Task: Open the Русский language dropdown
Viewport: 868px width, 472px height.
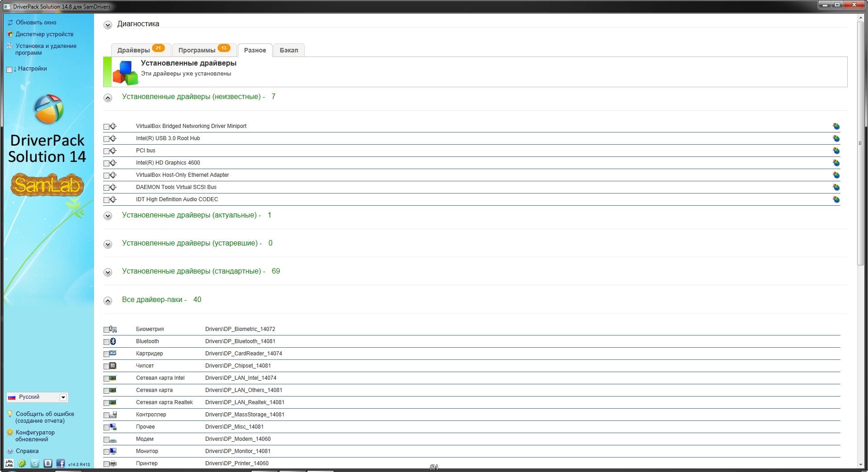Action: click(38, 397)
